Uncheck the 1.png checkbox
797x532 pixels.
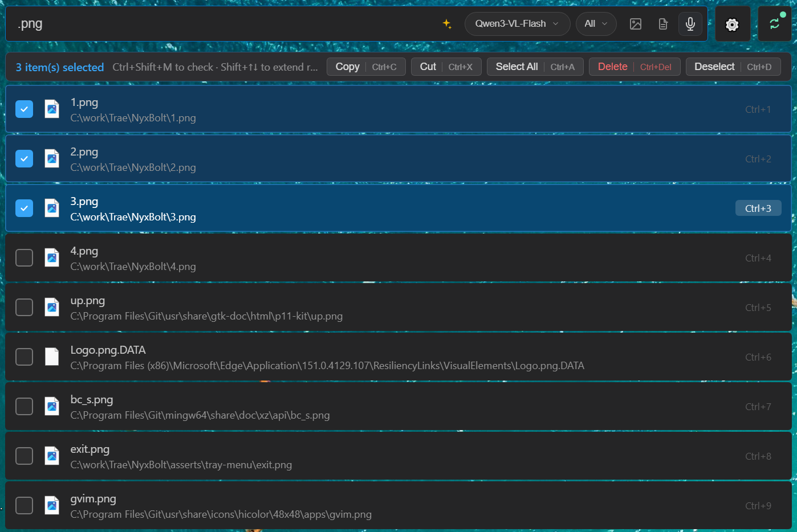tap(24, 109)
